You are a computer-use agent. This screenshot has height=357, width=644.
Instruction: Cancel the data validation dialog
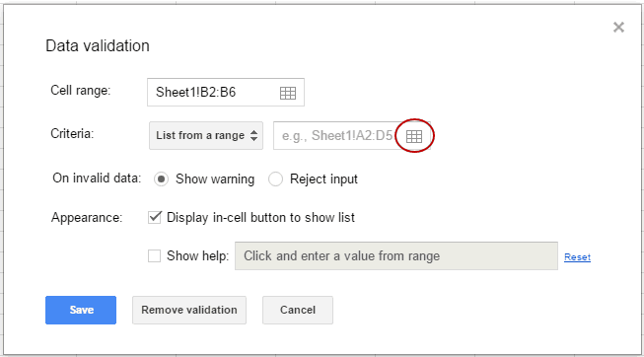tap(298, 311)
